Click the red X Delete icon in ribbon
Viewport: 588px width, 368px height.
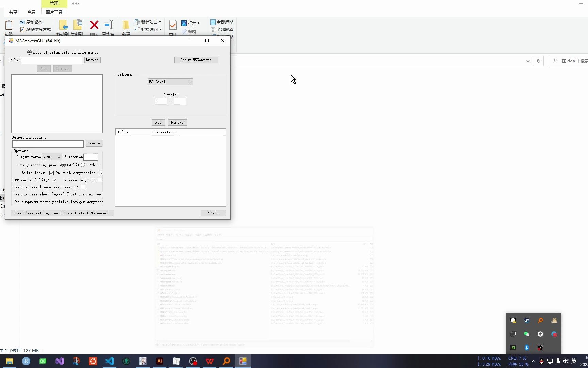pyautogui.click(x=94, y=25)
